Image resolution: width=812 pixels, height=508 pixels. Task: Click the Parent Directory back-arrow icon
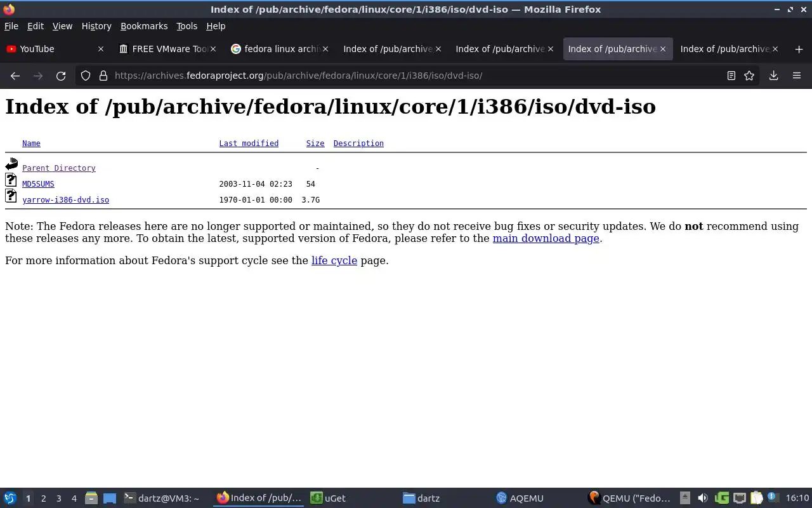click(x=11, y=164)
